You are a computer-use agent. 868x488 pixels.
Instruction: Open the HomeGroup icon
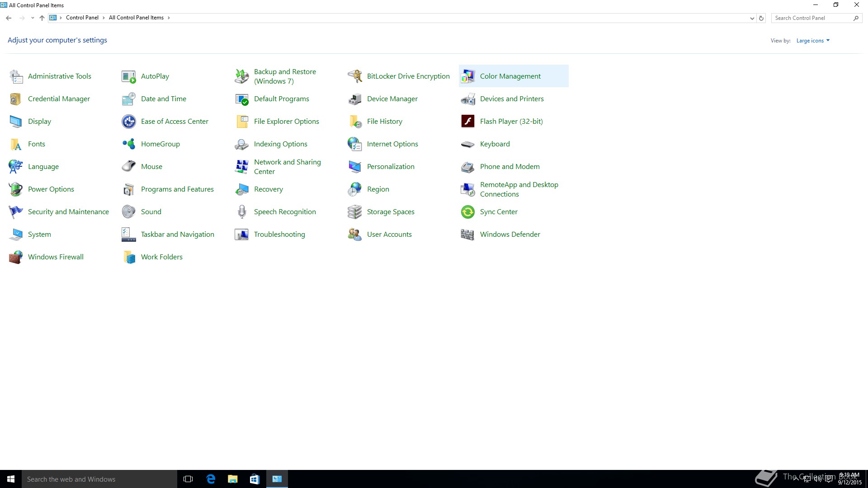[x=129, y=144]
